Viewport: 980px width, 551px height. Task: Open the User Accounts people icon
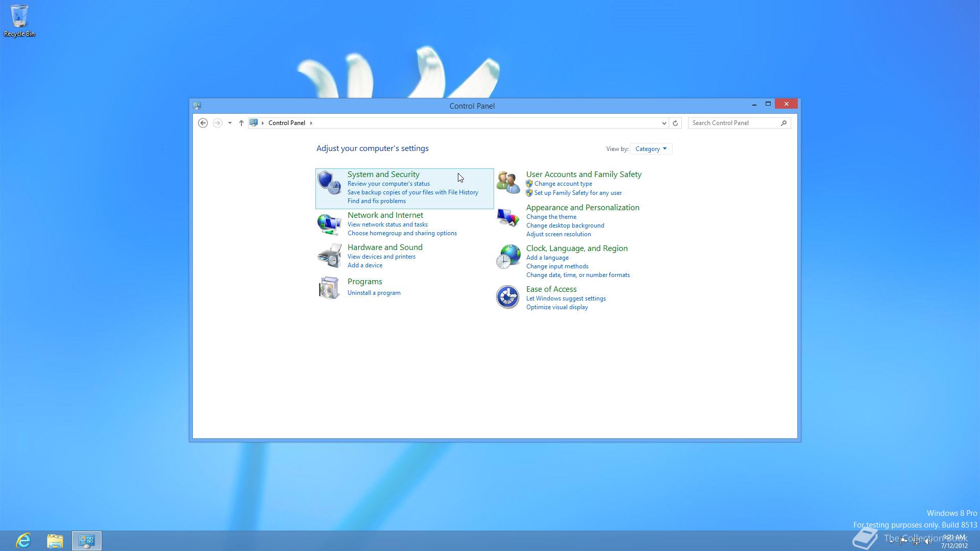tap(508, 183)
